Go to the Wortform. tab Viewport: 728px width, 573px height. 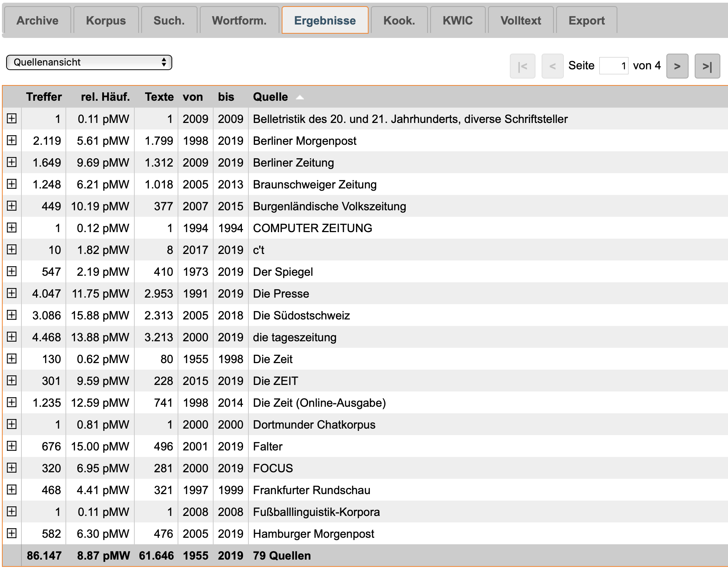click(x=239, y=20)
